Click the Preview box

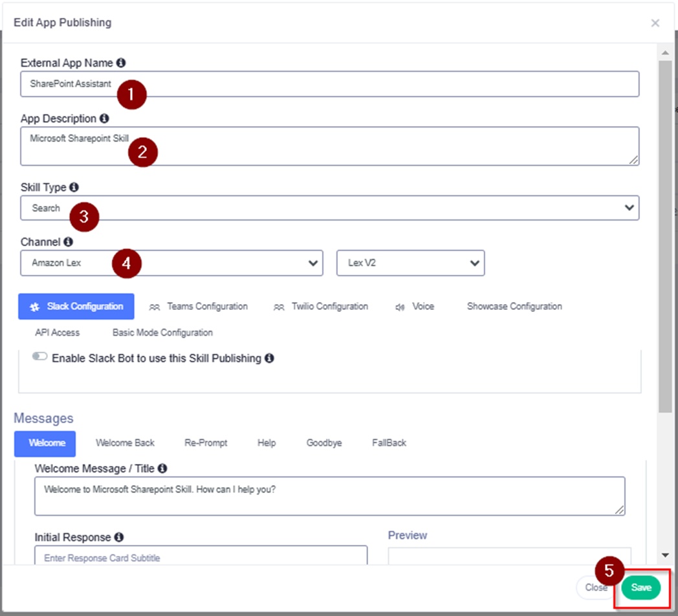point(509,556)
